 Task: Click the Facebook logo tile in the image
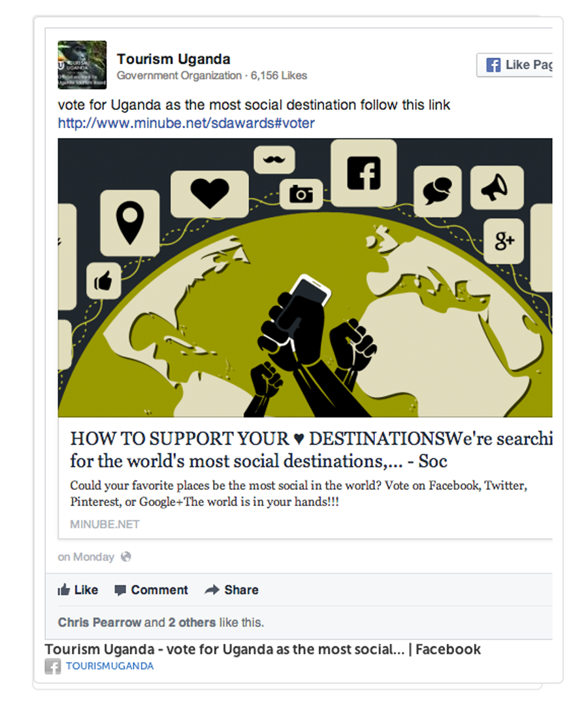364,173
